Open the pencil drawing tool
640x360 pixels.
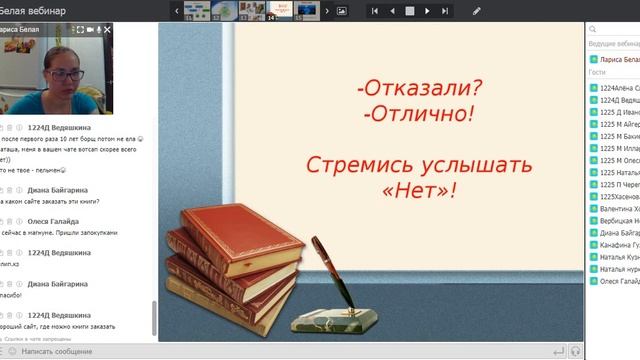[x=477, y=11]
